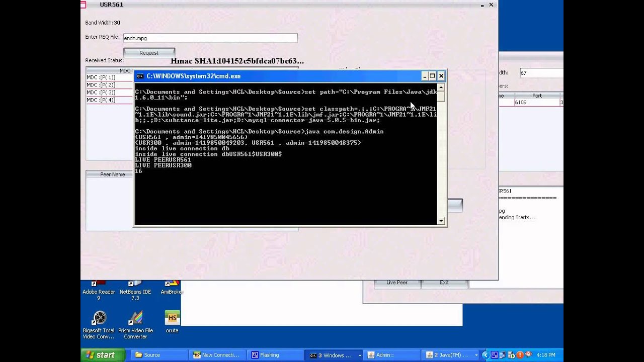Image resolution: width=644 pixels, height=362 pixels.
Task: Click the Peer Name column header
Action: (110, 174)
